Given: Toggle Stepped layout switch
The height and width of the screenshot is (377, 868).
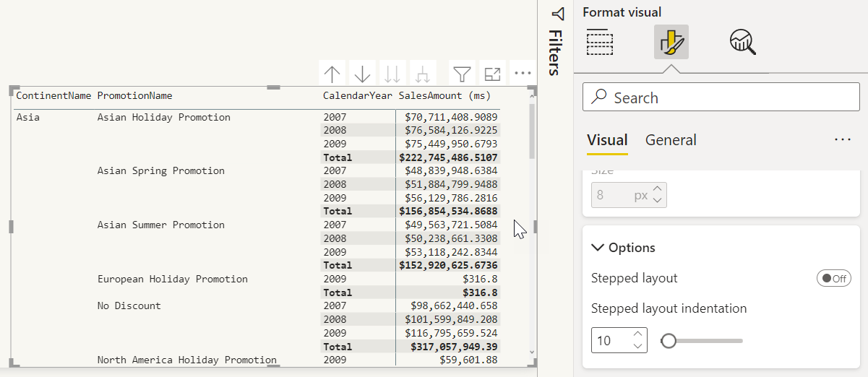Looking at the screenshot, I should tap(834, 279).
